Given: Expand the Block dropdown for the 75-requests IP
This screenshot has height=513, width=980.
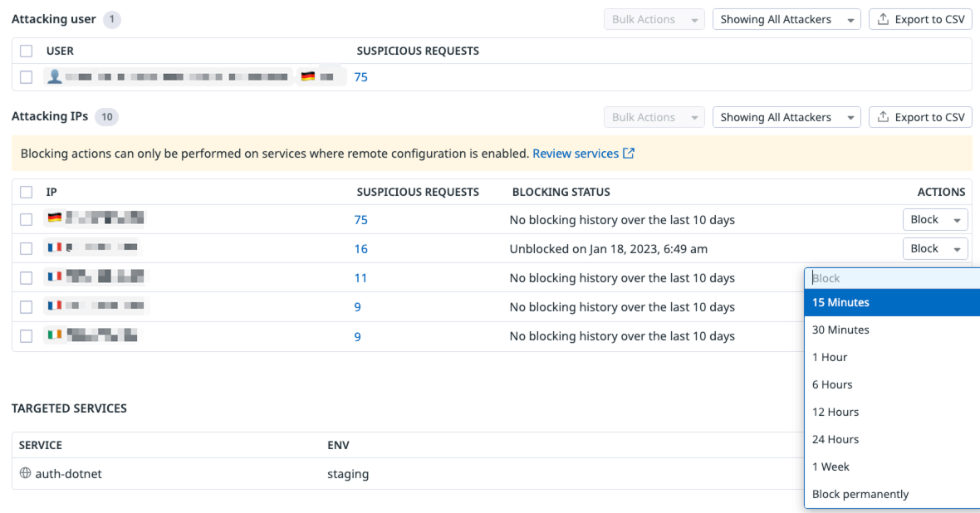Looking at the screenshot, I should point(934,220).
